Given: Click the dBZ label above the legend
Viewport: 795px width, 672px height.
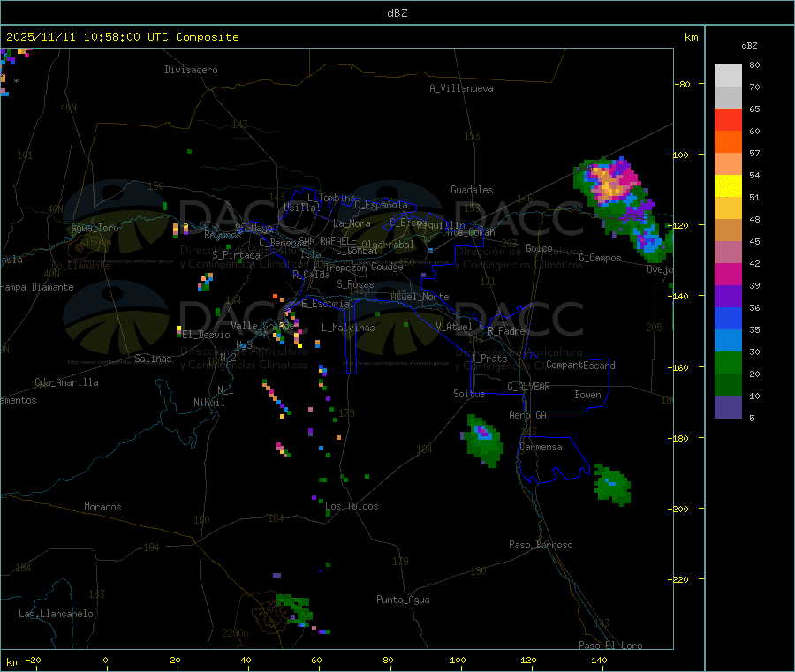Looking at the screenshot, I should point(749,46).
